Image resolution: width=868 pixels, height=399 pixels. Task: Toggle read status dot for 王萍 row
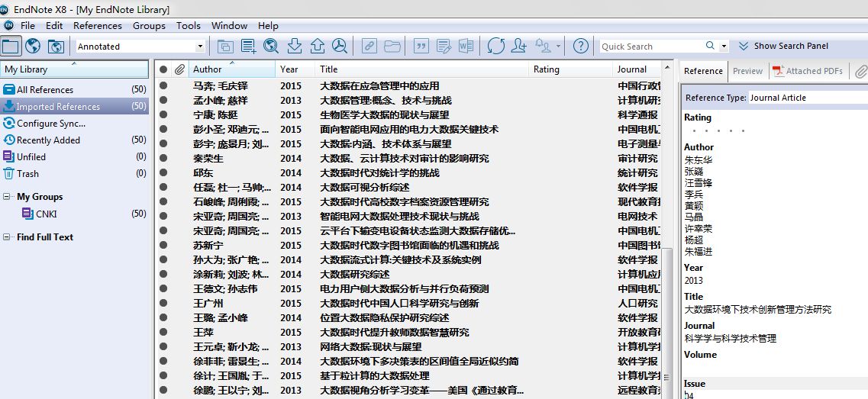[x=163, y=332]
